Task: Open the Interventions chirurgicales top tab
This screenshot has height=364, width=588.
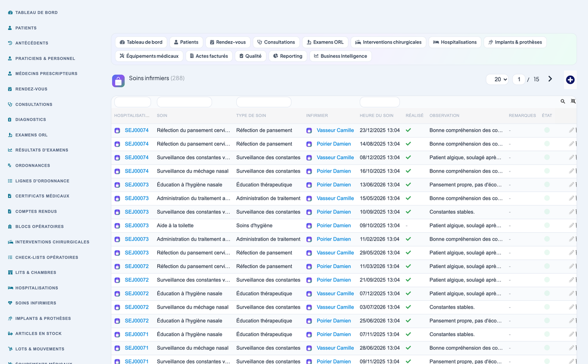Action: point(389,42)
